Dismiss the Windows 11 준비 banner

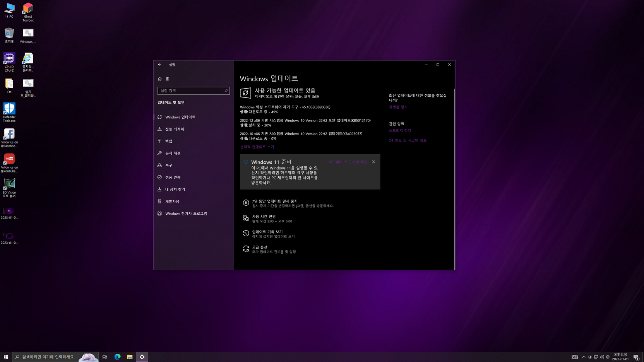pyautogui.click(x=373, y=162)
